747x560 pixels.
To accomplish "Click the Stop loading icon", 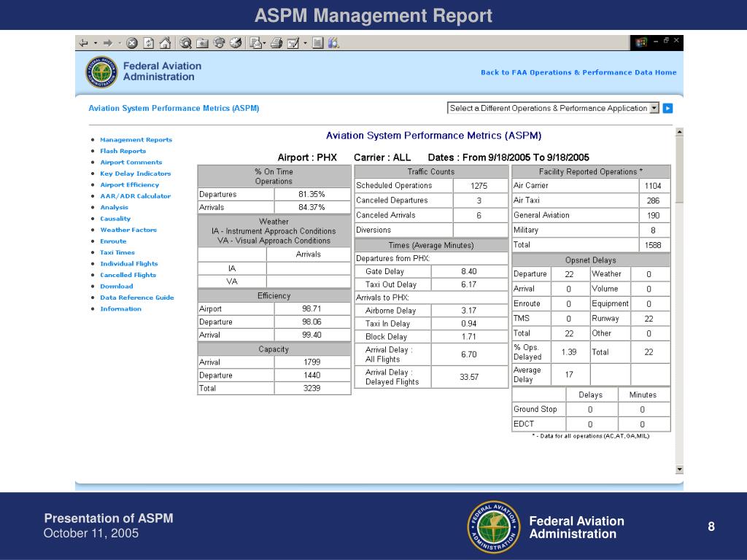I will point(132,43).
